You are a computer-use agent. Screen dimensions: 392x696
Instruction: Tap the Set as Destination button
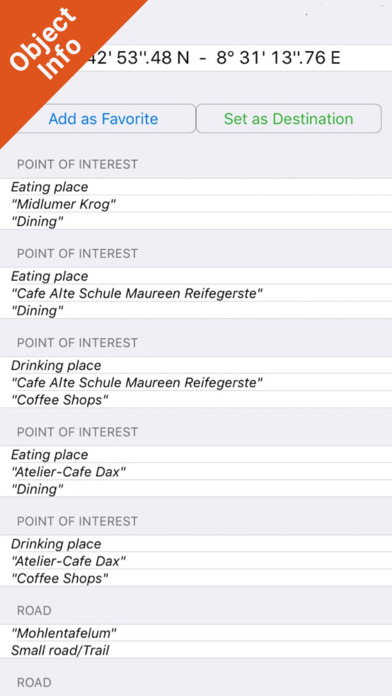pos(289,119)
